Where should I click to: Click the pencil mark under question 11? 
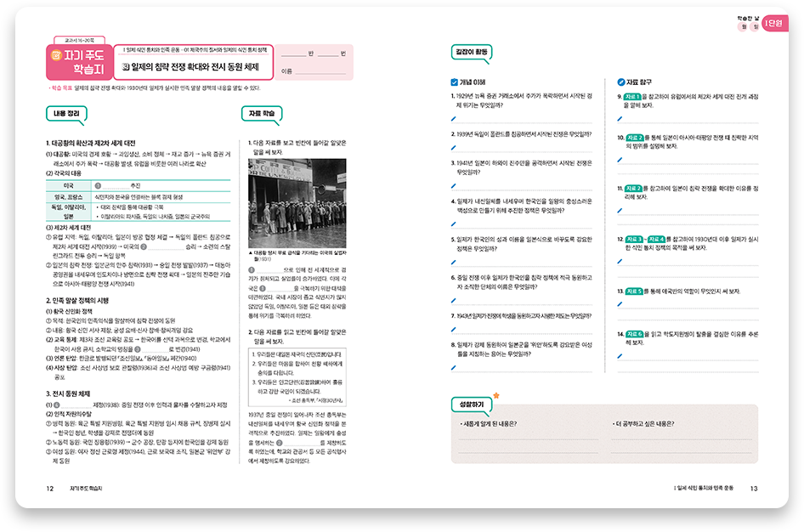pyautogui.click(x=620, y=211)
